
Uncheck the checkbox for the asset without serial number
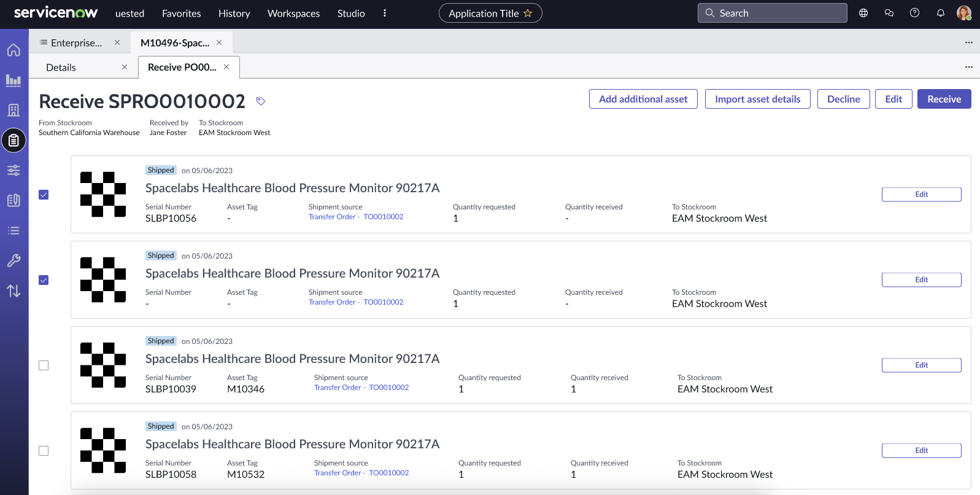(x=44, y=280)
